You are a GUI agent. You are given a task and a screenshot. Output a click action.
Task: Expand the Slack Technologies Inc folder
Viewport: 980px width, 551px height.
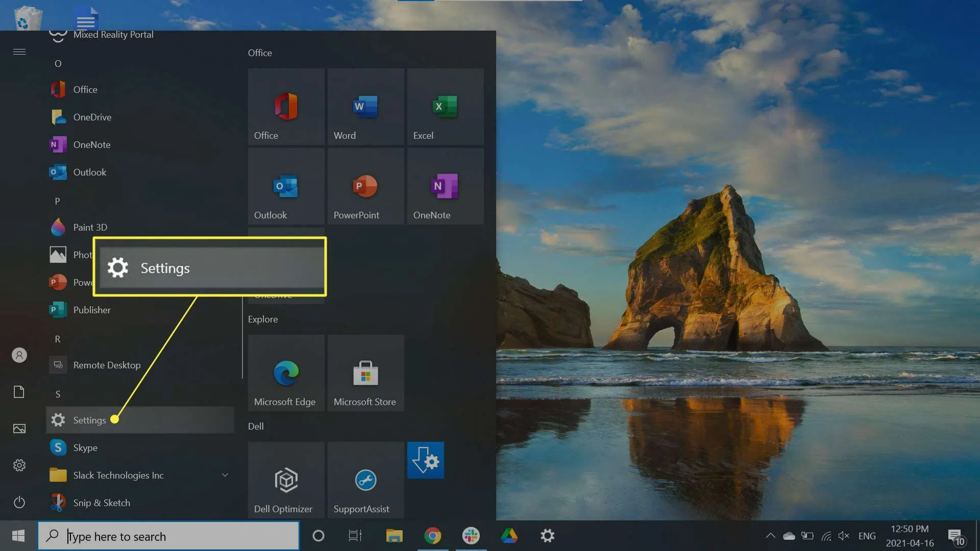tap(225, 475)
